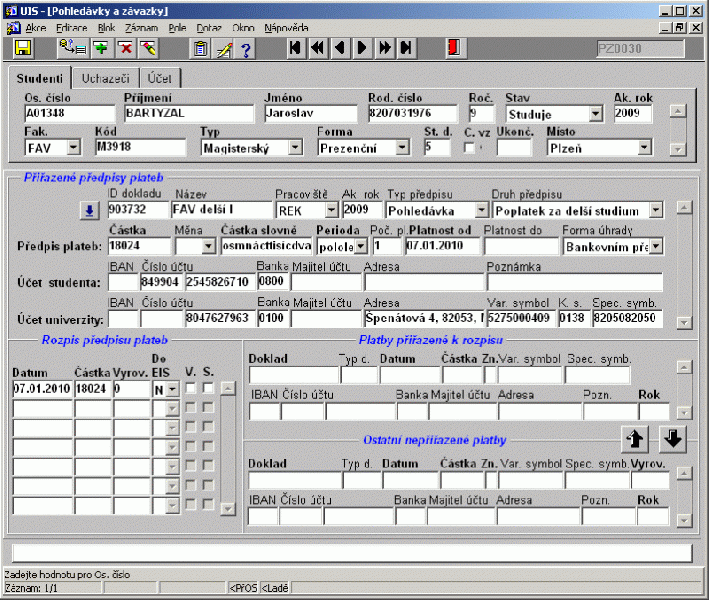Check the S. box for 07.01.2010 row
Viewport: 709px width, 600px height.
point(208,388)
